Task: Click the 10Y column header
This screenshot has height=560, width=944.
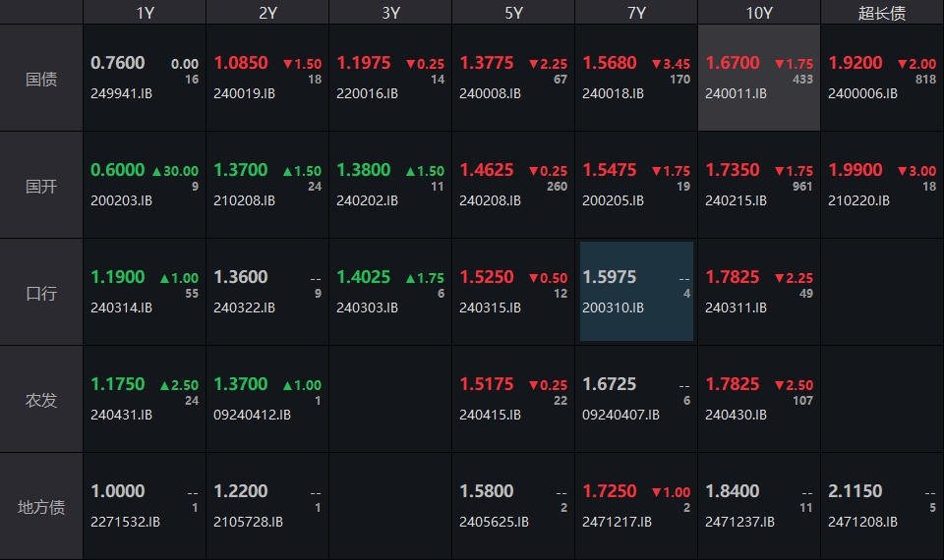Action: 759,13
